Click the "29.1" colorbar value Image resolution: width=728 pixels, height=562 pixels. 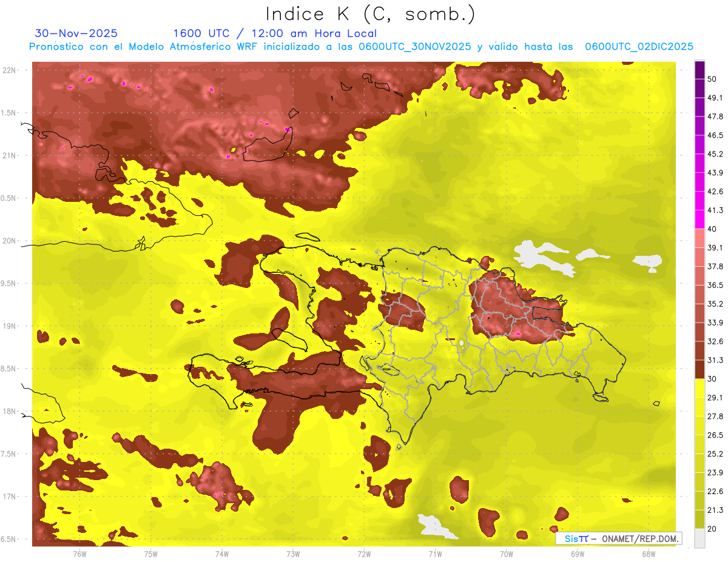click(x=715, y=397)
